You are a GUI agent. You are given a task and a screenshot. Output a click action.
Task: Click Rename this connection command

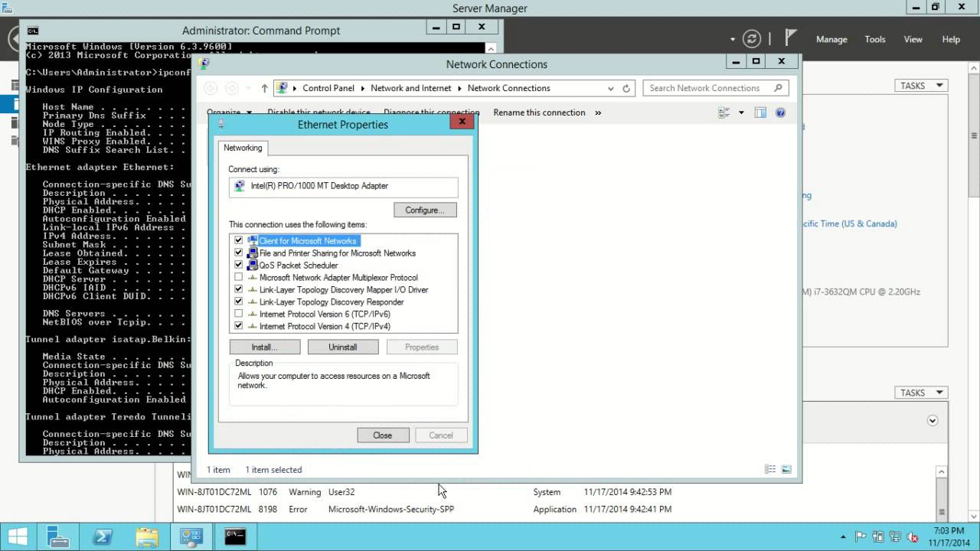point(539,112)
